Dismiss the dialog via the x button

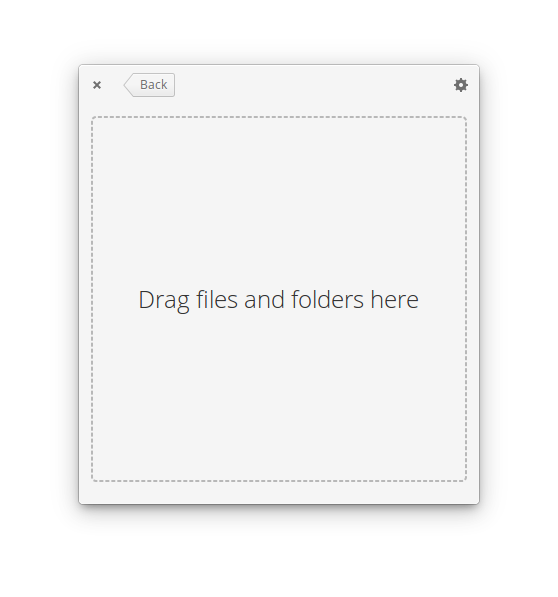(x=97, y=85)
